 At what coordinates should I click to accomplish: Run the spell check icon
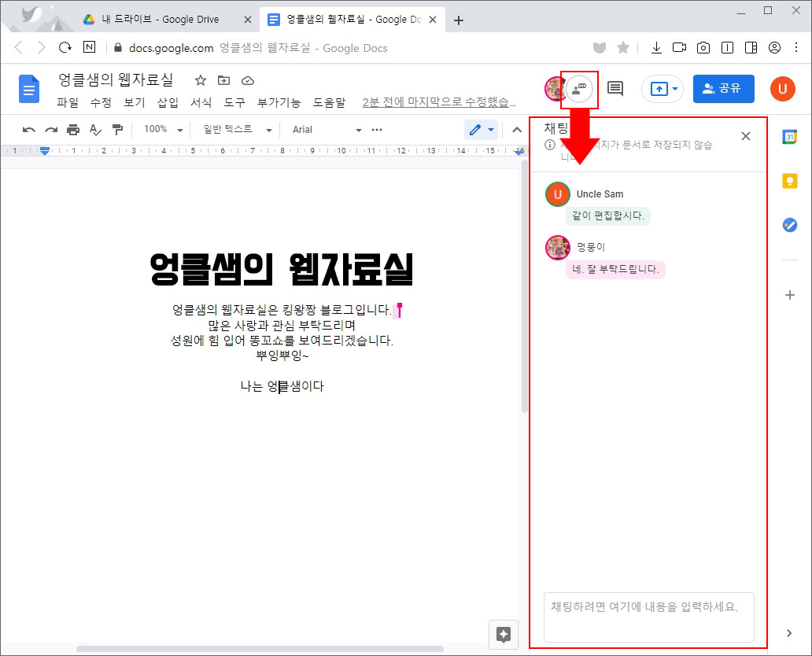95,130
